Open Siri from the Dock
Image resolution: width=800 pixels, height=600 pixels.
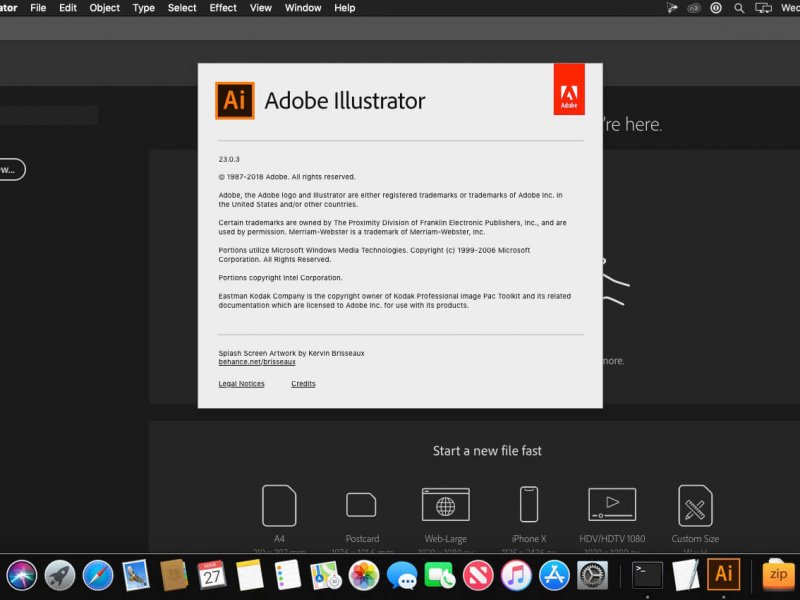(21, 575)
